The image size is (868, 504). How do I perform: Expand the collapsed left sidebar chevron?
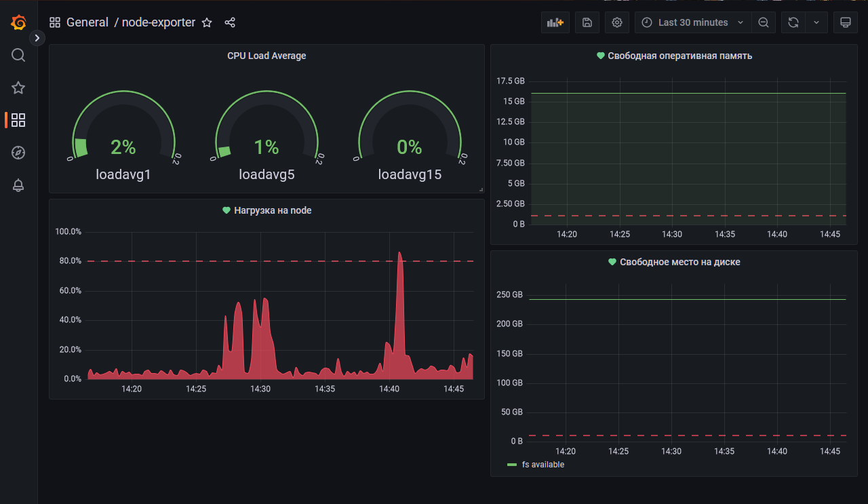click(x=37, y=38)
